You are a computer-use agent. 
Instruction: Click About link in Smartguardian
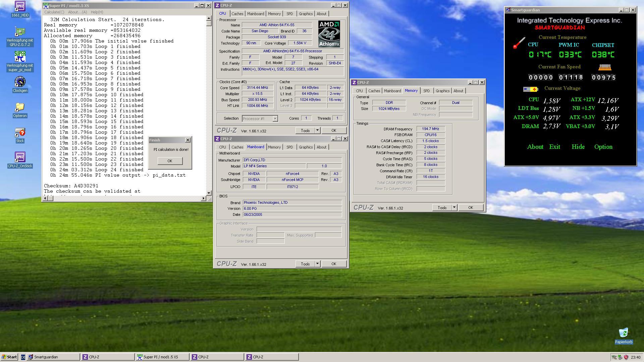pos(535,147)
